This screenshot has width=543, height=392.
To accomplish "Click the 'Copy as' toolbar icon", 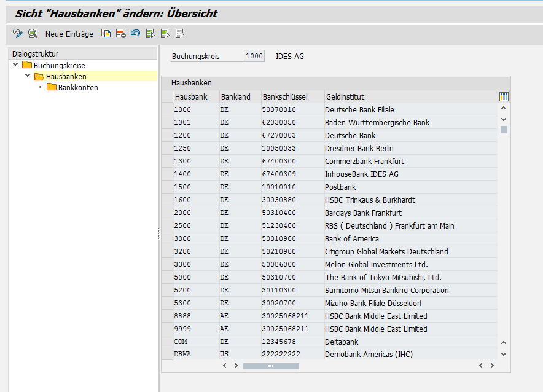I will click(106, 34).
